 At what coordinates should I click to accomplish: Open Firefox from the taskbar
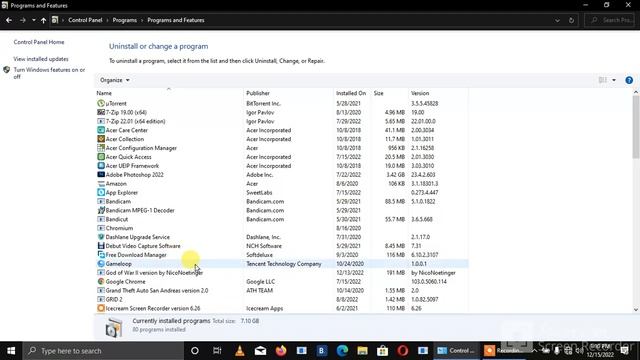pyautogui.click(x=281, y=351)
